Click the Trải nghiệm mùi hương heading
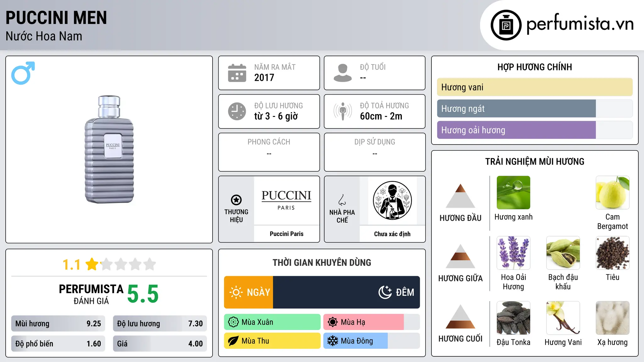This screenshot has width=644, height=362. coord(535,162)
